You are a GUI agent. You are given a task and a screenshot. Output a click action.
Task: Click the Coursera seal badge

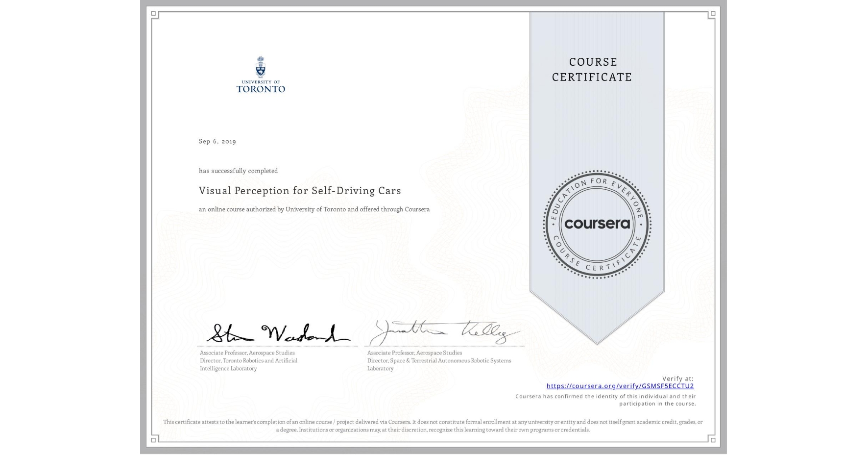coord(597,224)
